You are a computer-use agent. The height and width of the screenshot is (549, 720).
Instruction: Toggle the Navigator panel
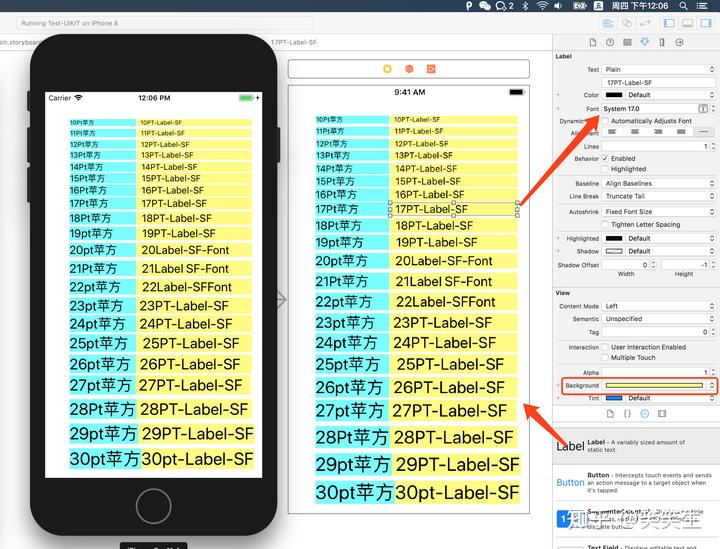tap(669, 23)
